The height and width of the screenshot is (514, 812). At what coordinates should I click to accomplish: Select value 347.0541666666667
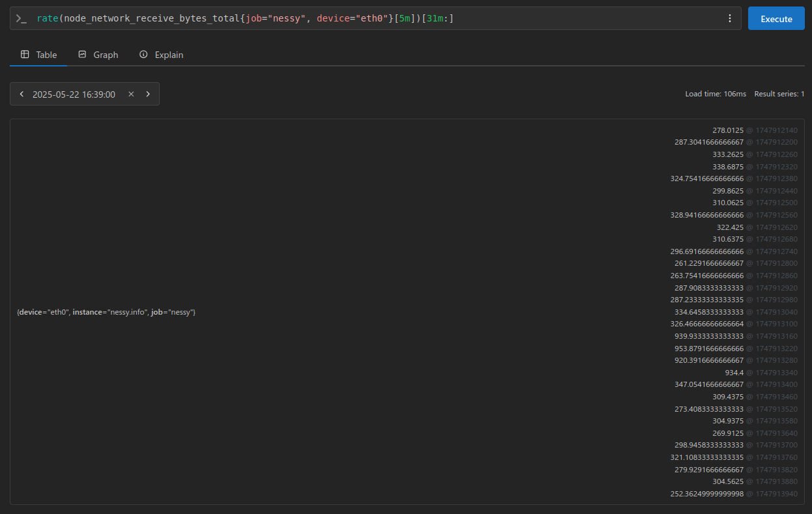point(709,384)
